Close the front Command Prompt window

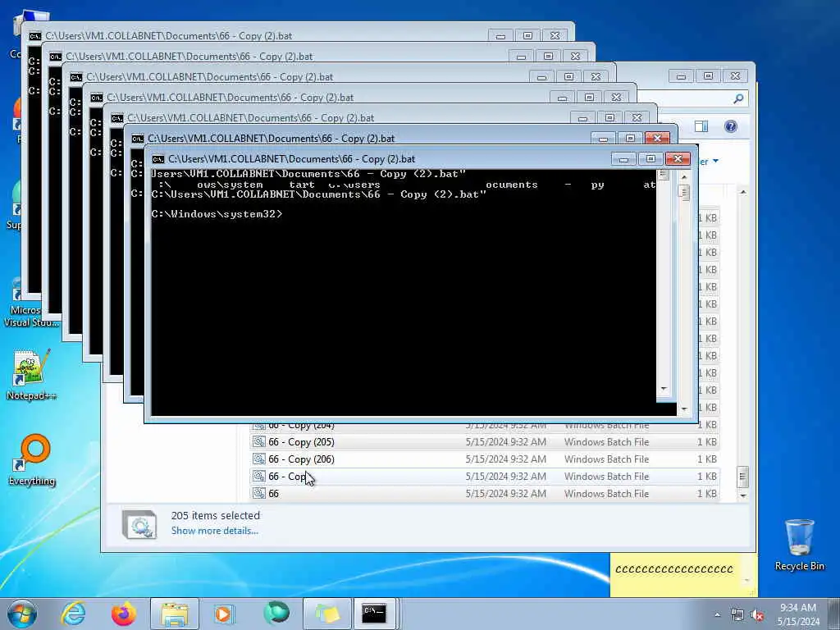(x=678, y=158)
